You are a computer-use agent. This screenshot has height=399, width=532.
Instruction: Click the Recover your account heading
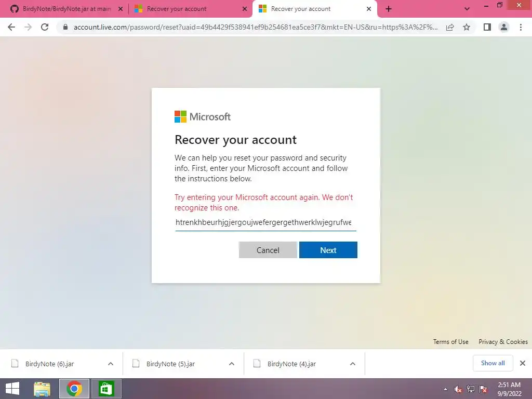(x=235, y=140)
